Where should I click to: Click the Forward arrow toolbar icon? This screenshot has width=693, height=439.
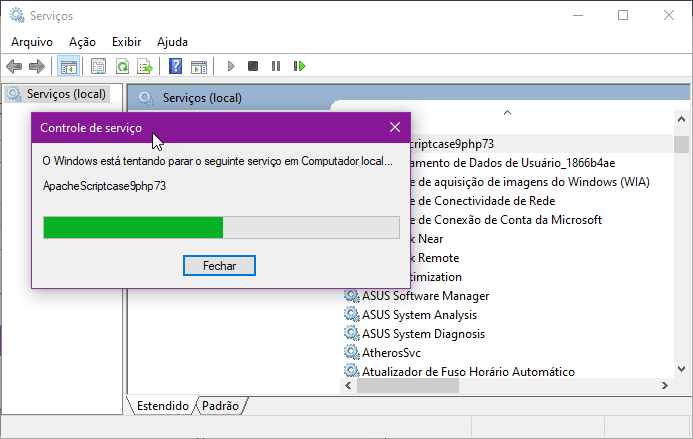37,67
